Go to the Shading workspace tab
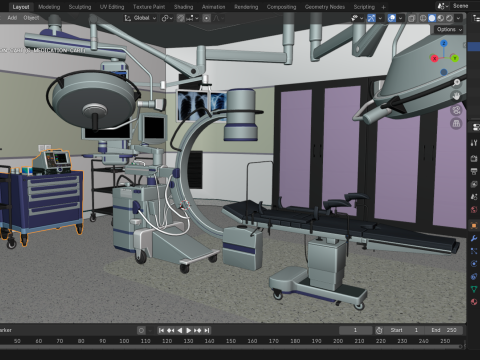Viewport: 480px width, 360px height. [x=183, y=7]
